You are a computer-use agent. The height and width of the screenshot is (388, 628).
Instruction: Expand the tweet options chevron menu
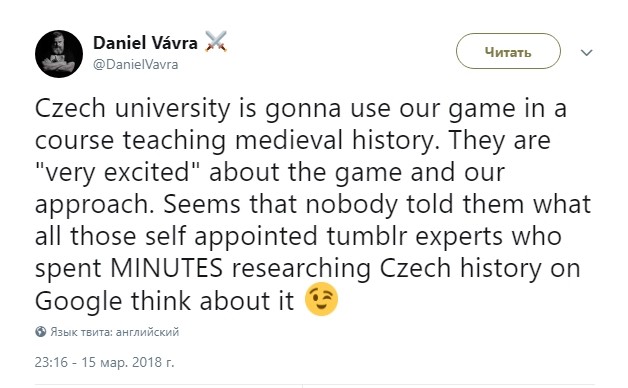click(x=586, y=52)
